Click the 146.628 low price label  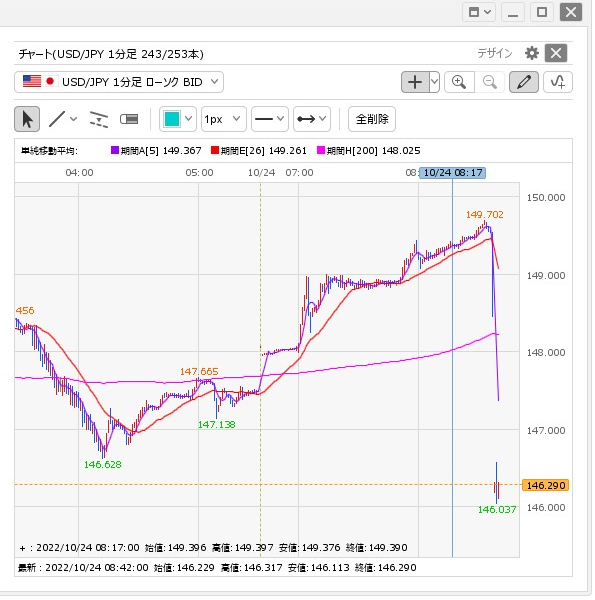click(103, 465)
